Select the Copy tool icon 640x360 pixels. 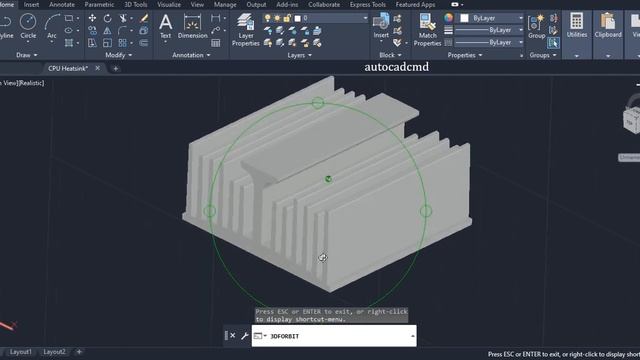(x=92, y=31)
